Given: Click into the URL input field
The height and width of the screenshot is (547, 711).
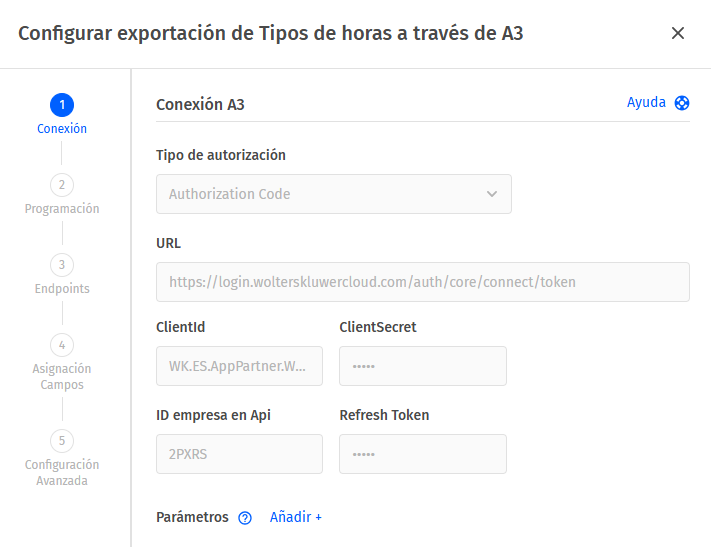Looking at the screenshot, I should [423, 282].
